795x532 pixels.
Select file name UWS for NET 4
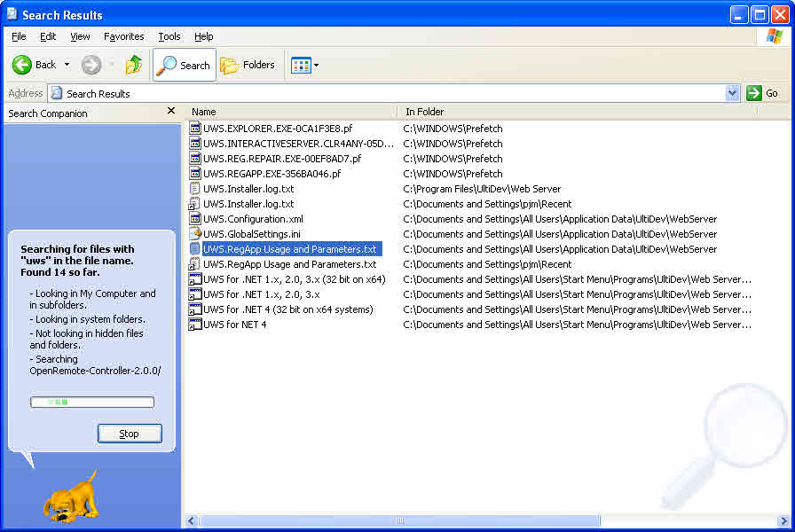coord(235,325)
